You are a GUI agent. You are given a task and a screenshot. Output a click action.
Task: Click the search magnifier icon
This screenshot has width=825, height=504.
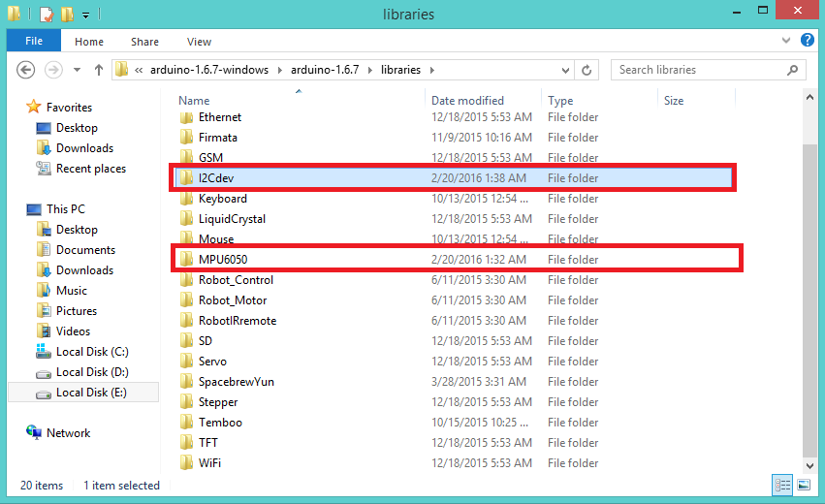click(794, 70)
